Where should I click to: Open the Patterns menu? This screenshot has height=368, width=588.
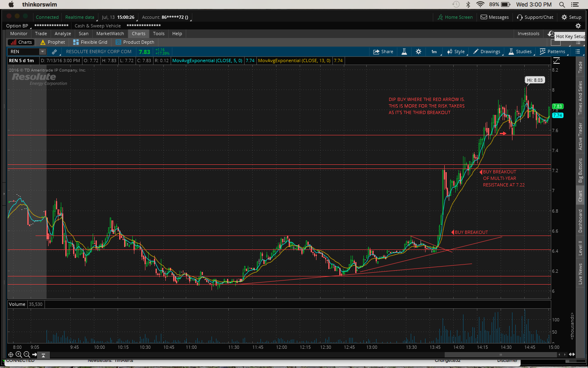click(553, 52)
